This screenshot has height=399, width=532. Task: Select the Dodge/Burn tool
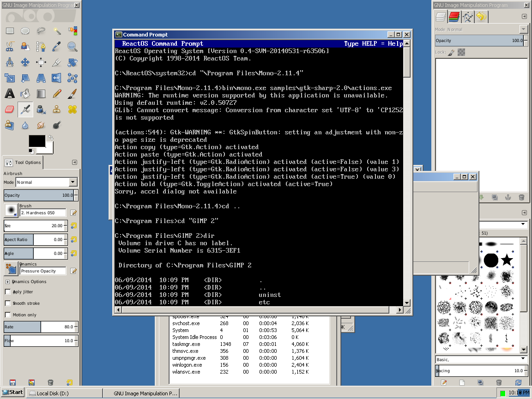tap(57, 125)
